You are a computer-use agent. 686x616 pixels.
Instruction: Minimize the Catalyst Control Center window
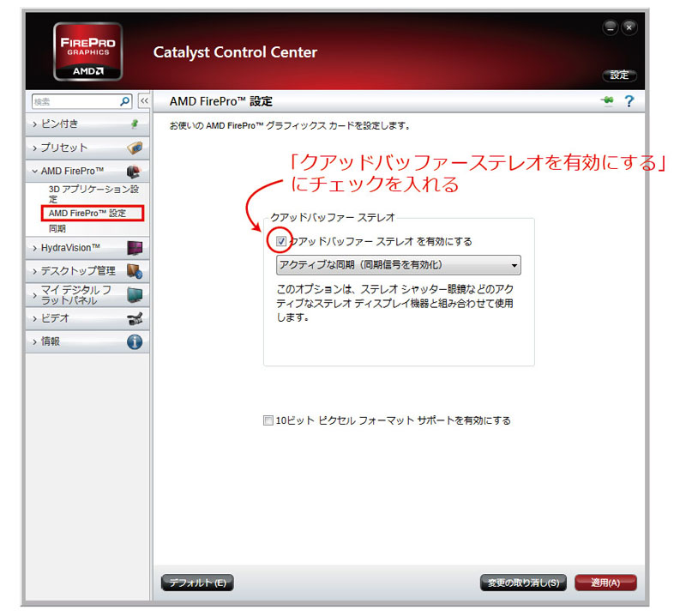(x=611, y=27)
